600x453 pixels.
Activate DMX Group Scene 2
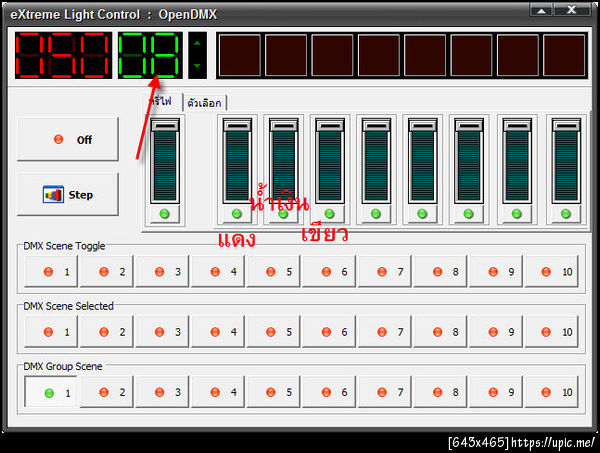pyautogui.click(x=107, y=392)
